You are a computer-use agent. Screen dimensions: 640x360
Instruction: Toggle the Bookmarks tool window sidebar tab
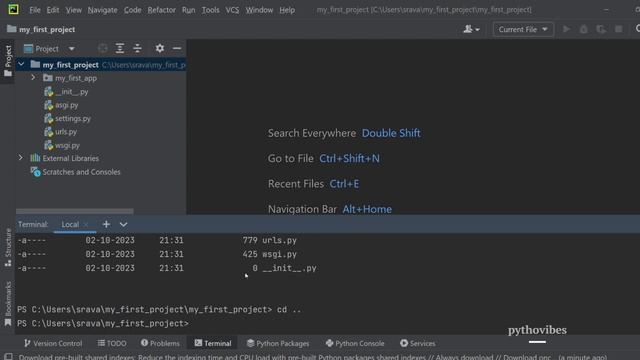(x=8, y=304)
